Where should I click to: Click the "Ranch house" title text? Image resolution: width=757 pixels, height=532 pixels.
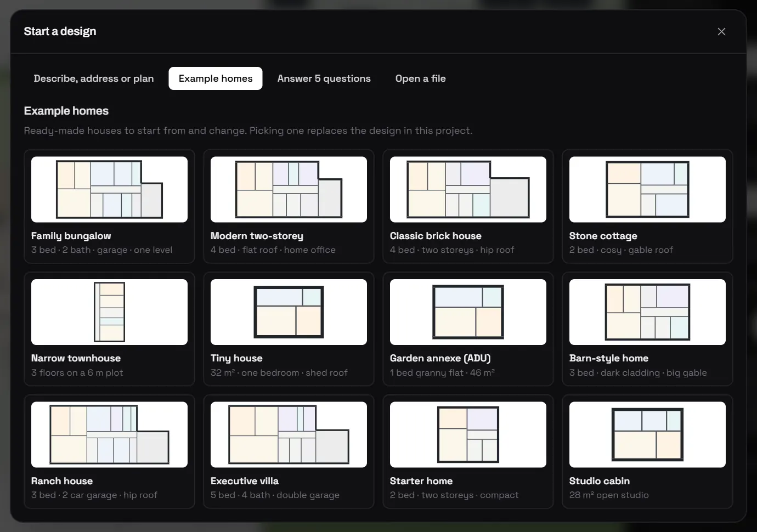[x=62, y=481]
